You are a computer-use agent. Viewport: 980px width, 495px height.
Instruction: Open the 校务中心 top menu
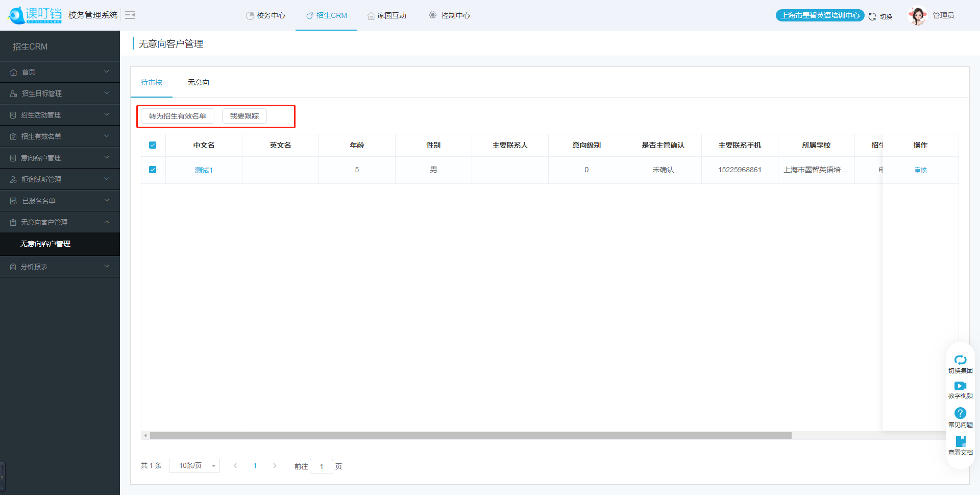point(265,15)
